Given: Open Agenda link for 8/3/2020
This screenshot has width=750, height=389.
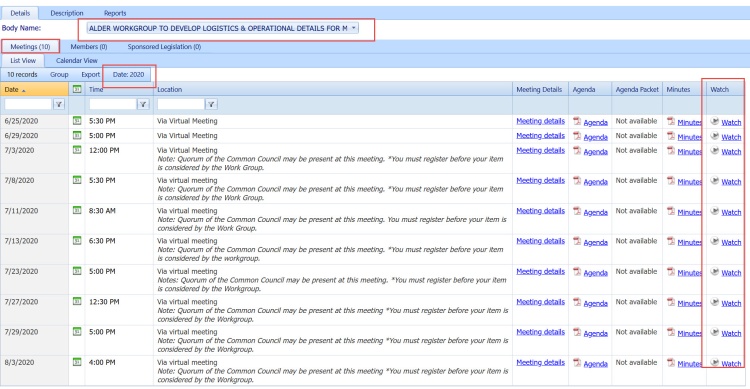Looking at the screenshot, I should (596, 364).
